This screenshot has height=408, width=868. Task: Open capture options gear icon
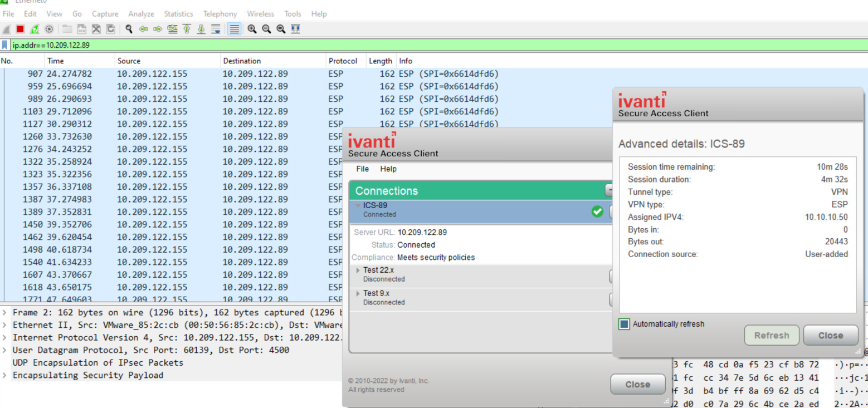pyautogui.click(x=49, y=30)
